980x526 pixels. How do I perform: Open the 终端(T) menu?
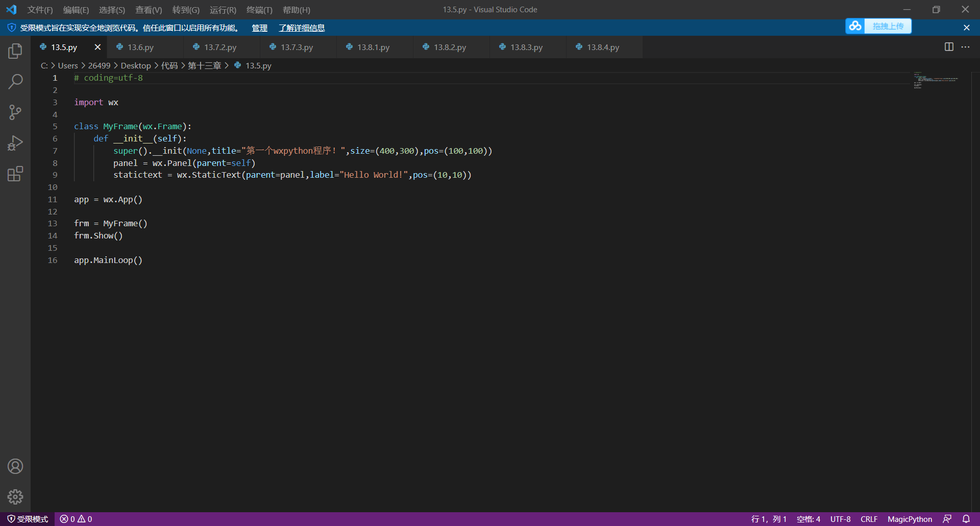[259, 10]
